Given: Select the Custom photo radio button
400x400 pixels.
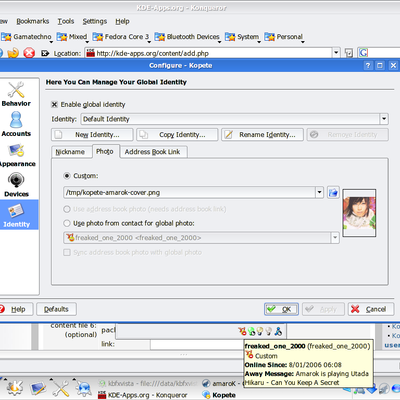Looking at the screenshot, I should [67, 175].
